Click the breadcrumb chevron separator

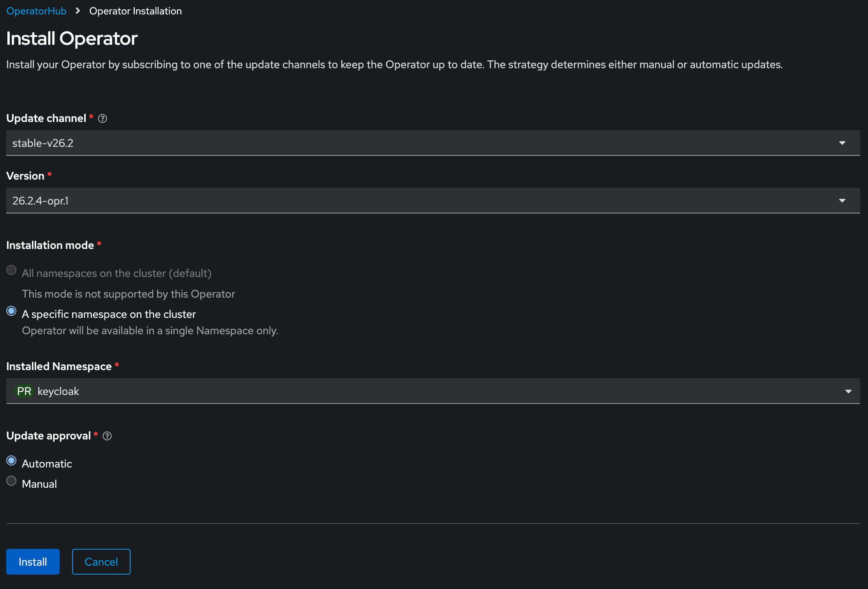click(x=78, y=11)
